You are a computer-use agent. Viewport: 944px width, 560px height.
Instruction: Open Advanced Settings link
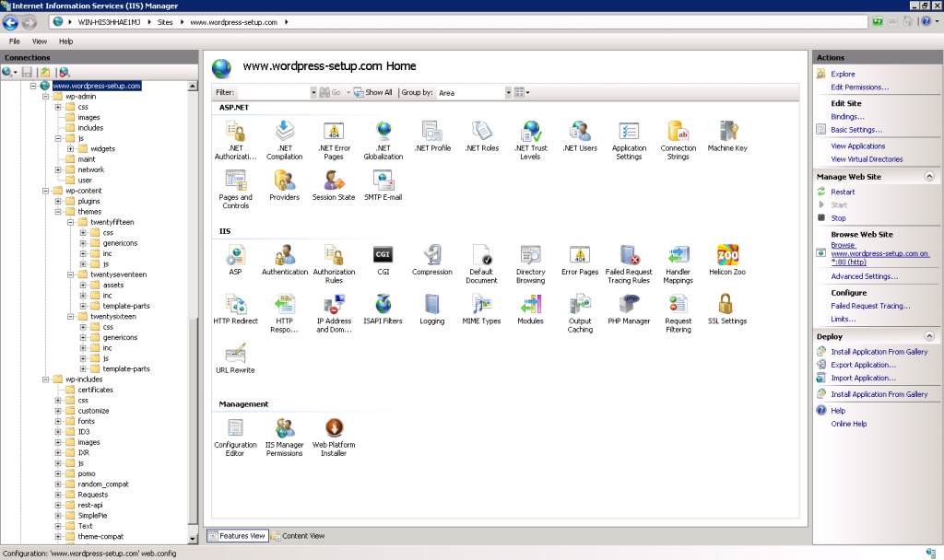point(865,276)
